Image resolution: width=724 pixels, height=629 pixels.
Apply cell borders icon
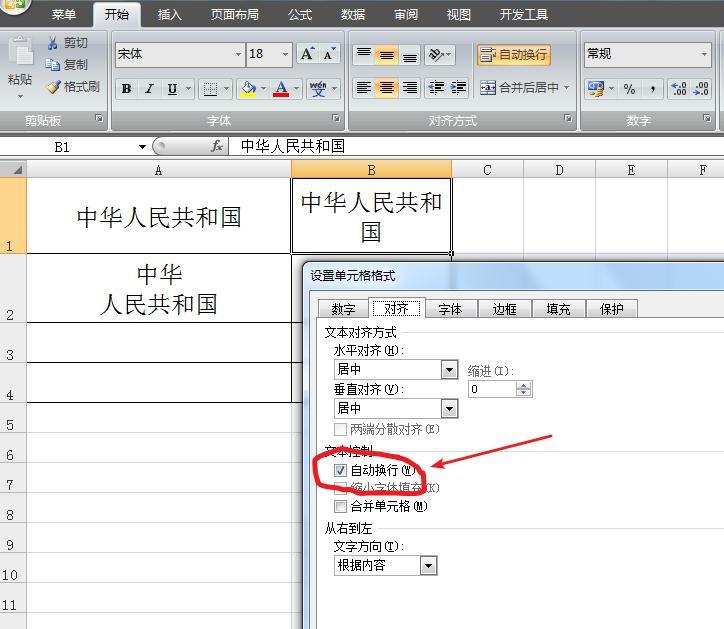point(211,89)
